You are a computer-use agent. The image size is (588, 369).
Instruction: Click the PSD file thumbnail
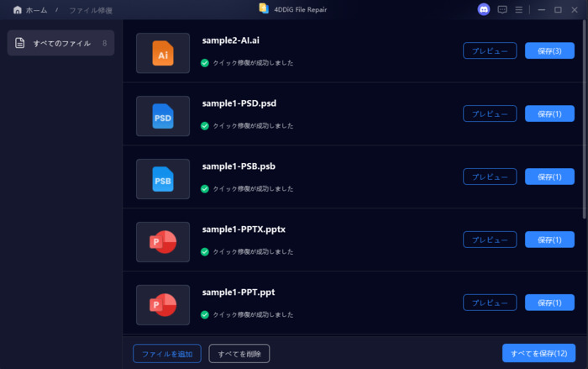pyautogui.click(x=163, y=116)
